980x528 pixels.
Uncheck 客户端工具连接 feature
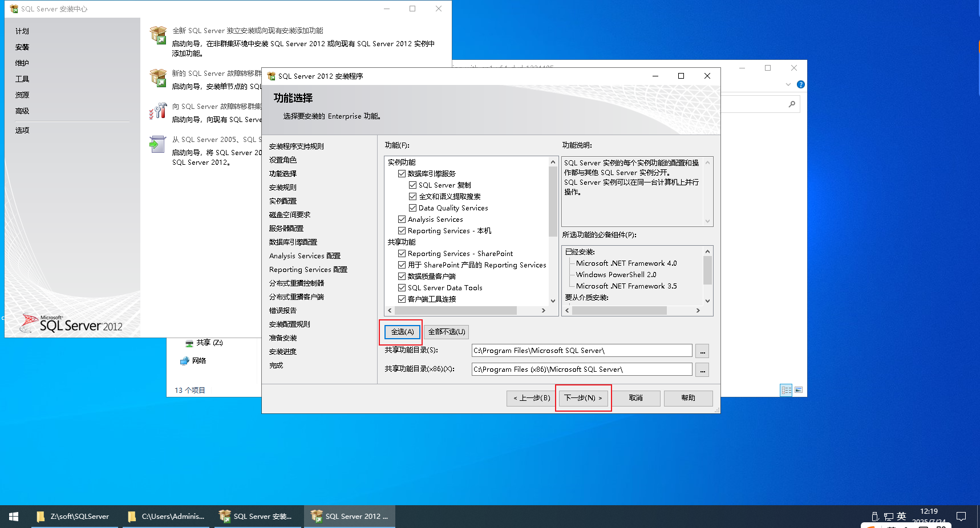[402, 299]
